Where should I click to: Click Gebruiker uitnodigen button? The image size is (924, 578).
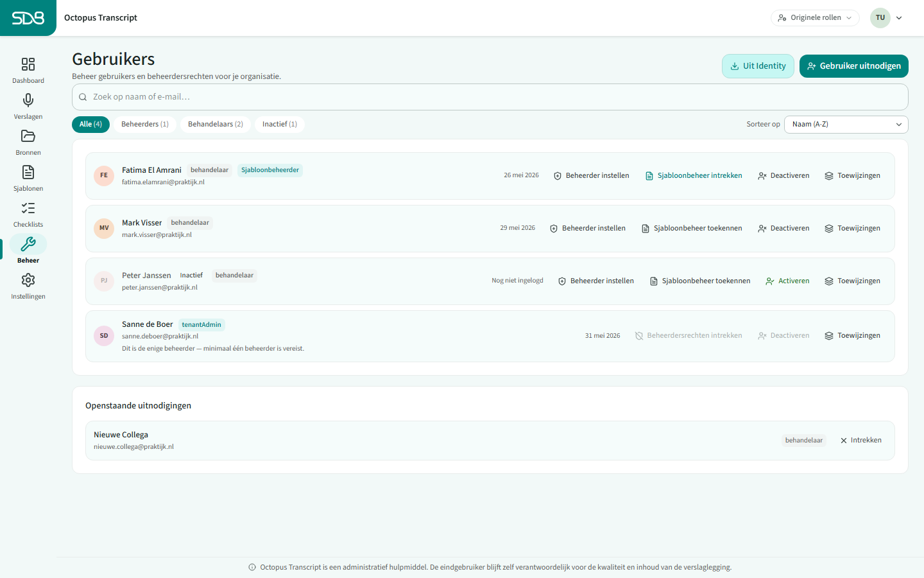pyautogui.click(x=854, y=66)
